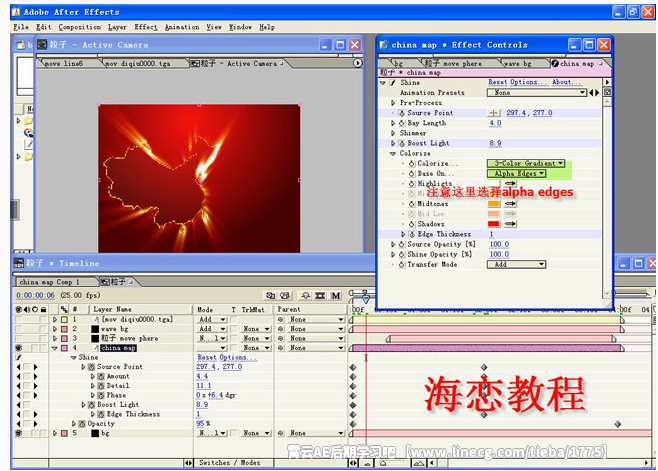Image resolution: width=658 pixels, height=471 pixels.
Task: Expand the Pre-Process group
Action: [393, 103]
